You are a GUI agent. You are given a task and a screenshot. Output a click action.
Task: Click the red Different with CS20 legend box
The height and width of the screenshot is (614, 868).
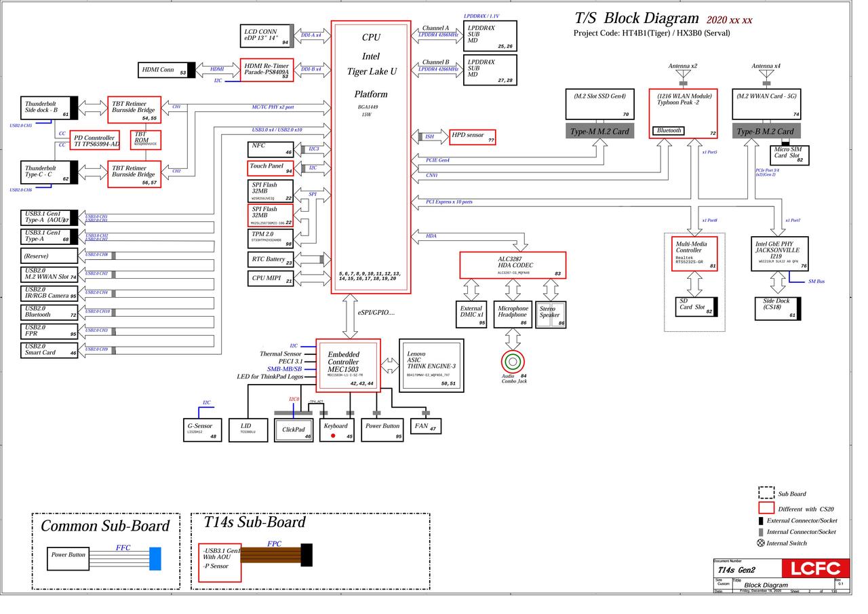pyautogui.click(x=766, y=507)
